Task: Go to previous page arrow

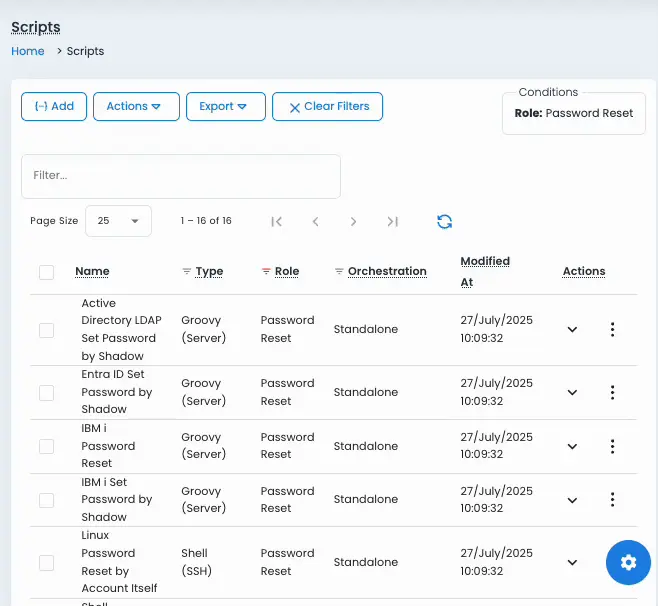Action: coord(315,222)
